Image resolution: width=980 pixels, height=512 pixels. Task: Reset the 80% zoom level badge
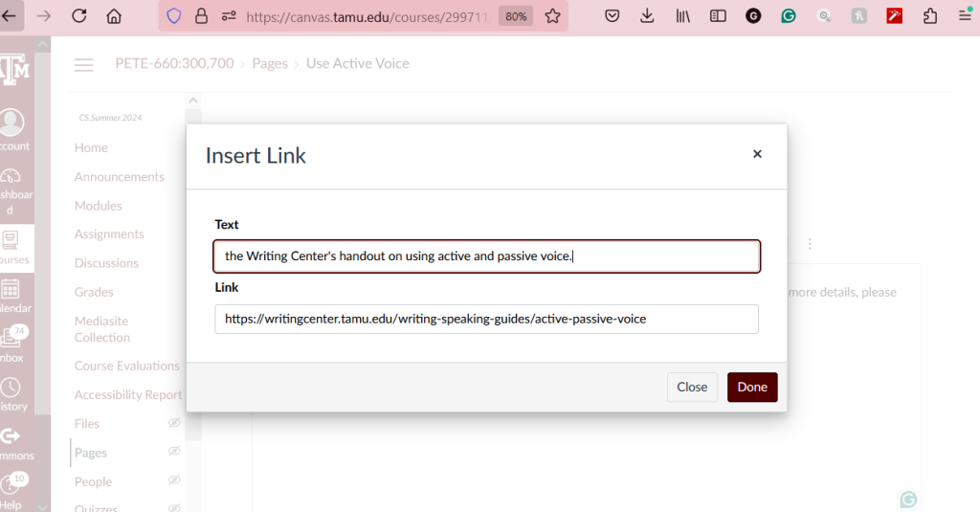pyautogui.click(x=516, y=16)
